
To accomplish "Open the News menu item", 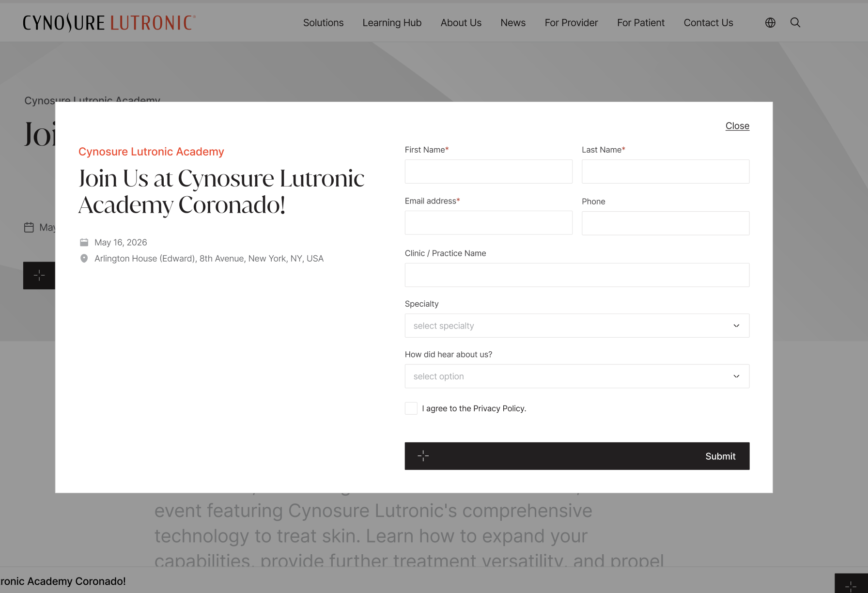I will (513, 23).
